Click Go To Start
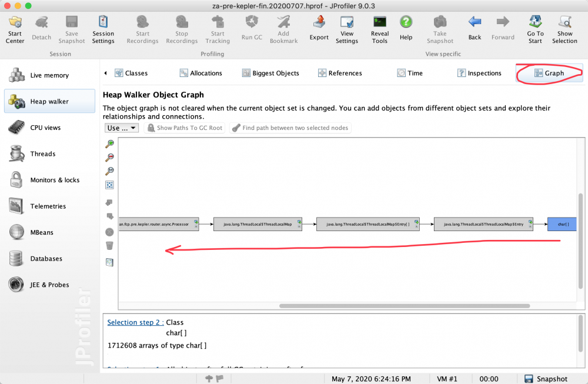The width and height of the screenshot is (588, 384). (x=535, y=29)
